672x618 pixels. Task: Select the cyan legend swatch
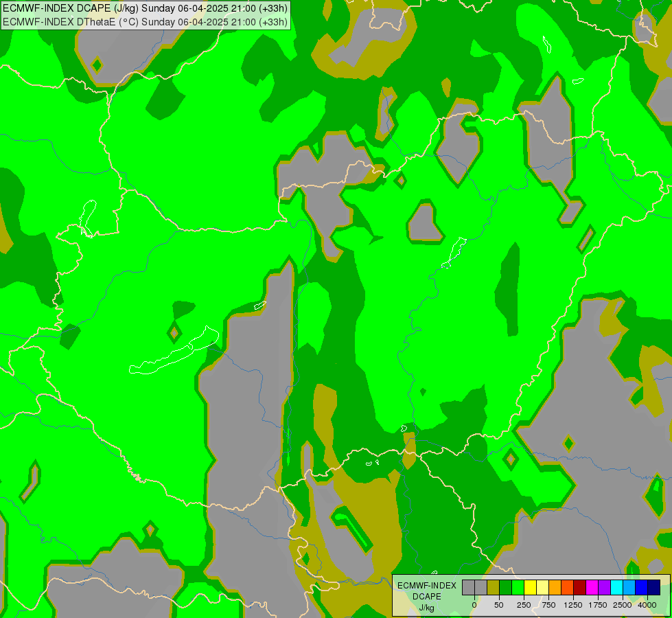[x=616, y=587]
